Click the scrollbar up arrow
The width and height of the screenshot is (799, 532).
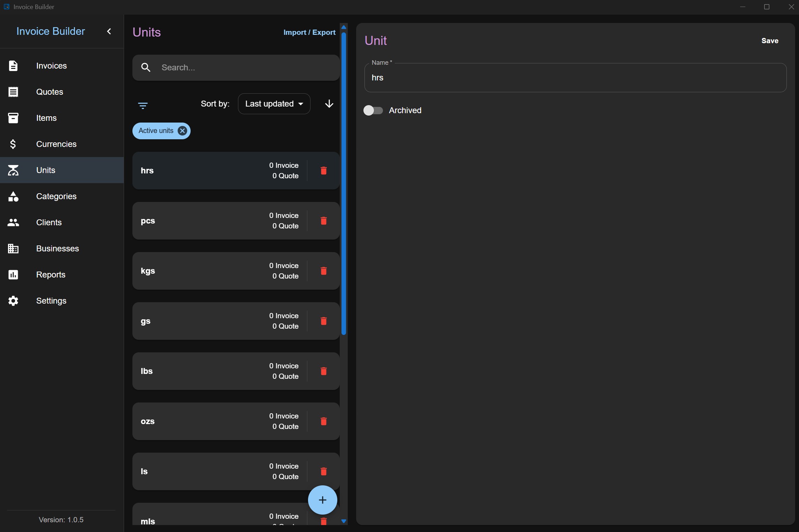pos(344,27)
